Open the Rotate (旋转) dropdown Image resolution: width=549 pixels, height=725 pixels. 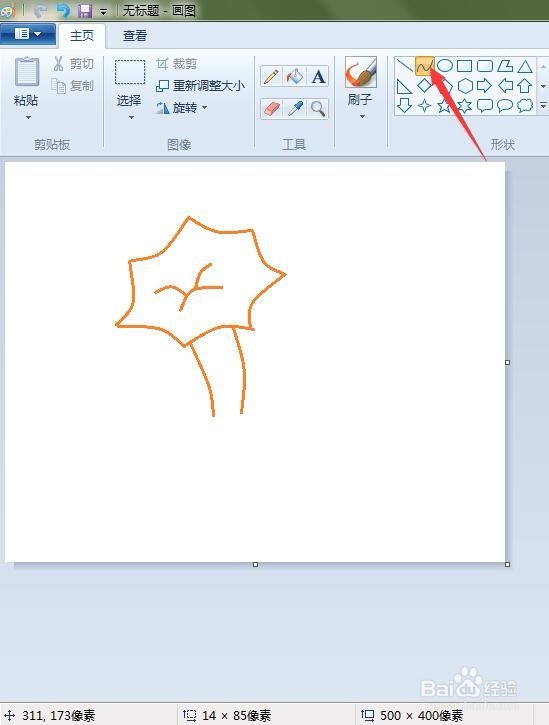tap(181, 108)
